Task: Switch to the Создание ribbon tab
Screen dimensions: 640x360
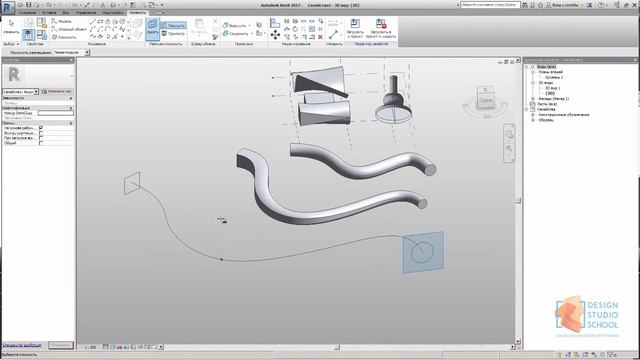Action: [27, 13]
